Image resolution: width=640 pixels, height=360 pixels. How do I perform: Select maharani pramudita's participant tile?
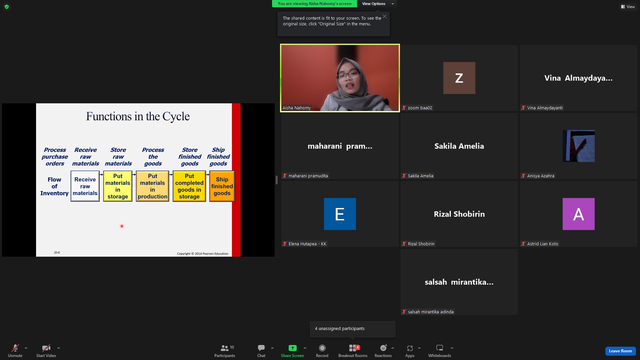pyautogui.click(x=340, y=146)
